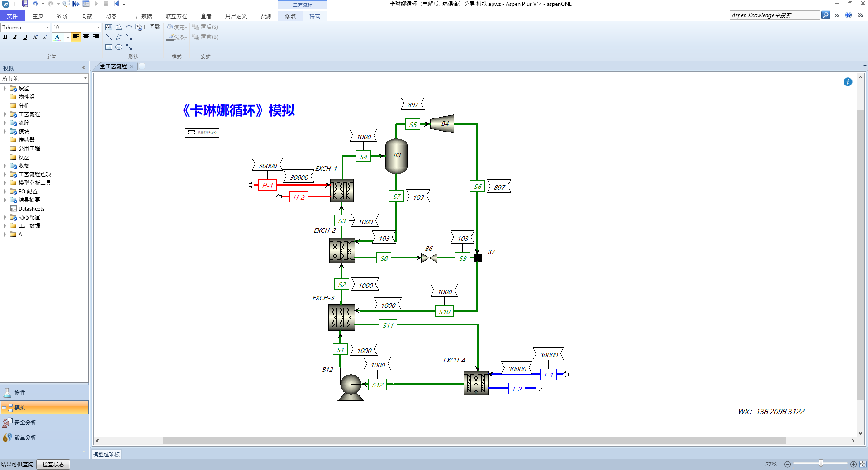Center-align the text
The height and width of the screenshot is (470, 868).
tap(85, 37)
